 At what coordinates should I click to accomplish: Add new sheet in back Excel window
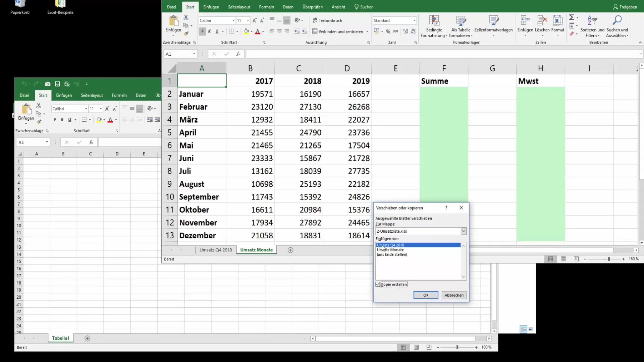(87, 339)
